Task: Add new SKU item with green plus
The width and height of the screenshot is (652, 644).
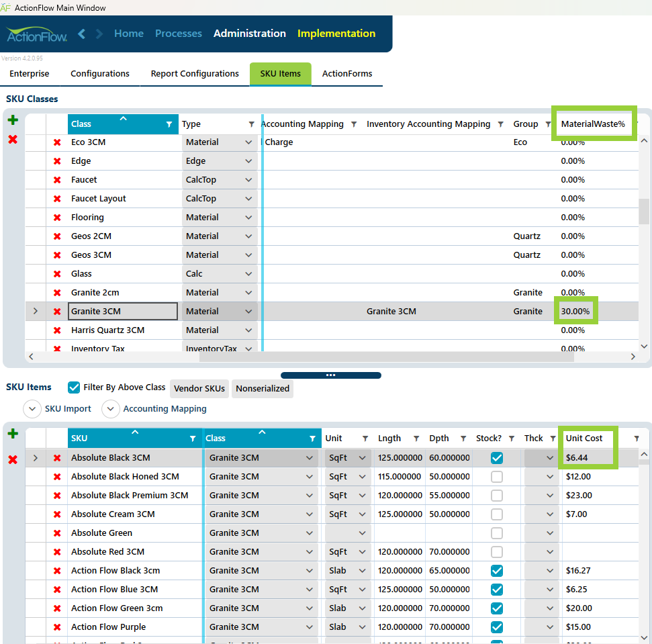Action: pos(13,434)
